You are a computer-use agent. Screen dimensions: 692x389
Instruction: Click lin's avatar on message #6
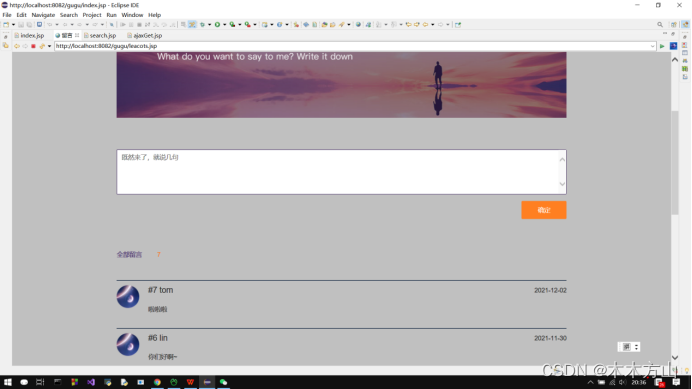[x=128, y=344]
